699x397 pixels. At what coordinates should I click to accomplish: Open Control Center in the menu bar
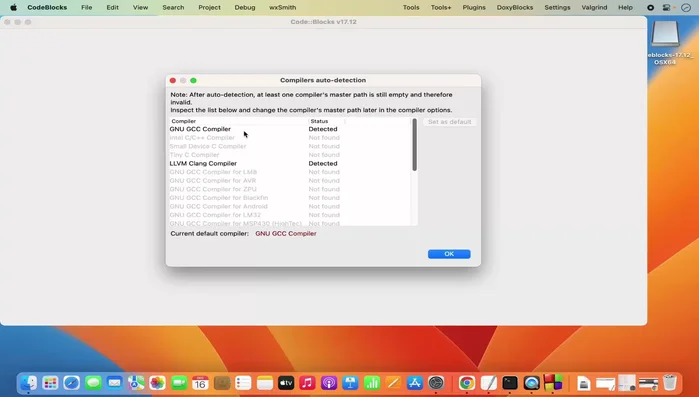click(x=667, y=8)
